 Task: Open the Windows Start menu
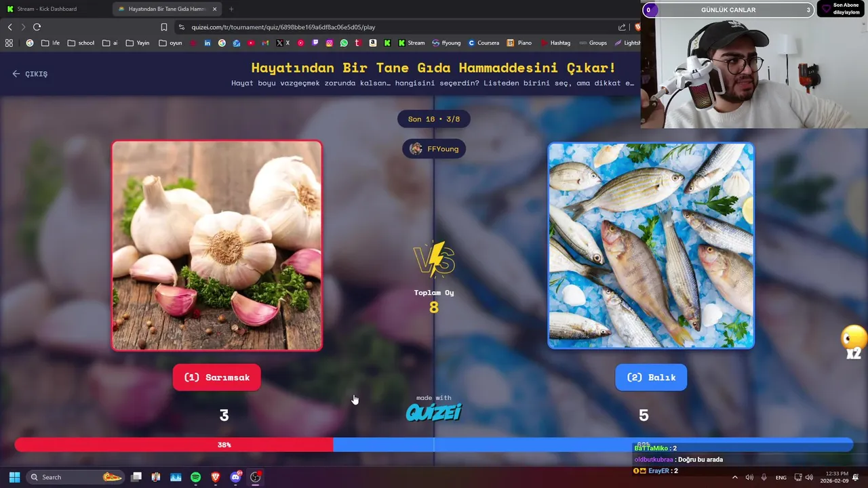(x=14, y=477)
